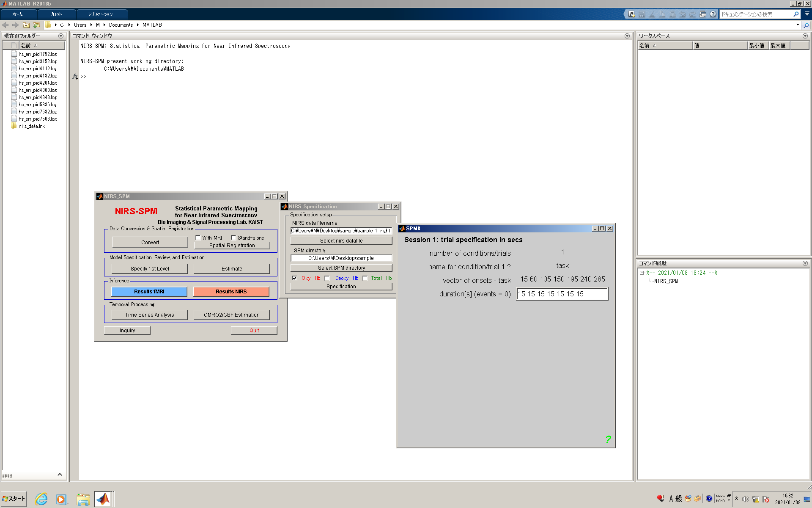Switch to the アプリケーション tab
The height and width of the screenshot is (508, 812).
100,14
